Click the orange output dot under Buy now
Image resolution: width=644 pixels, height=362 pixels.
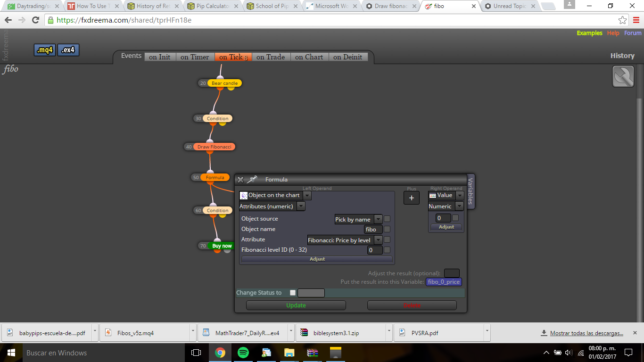point(217,250)
